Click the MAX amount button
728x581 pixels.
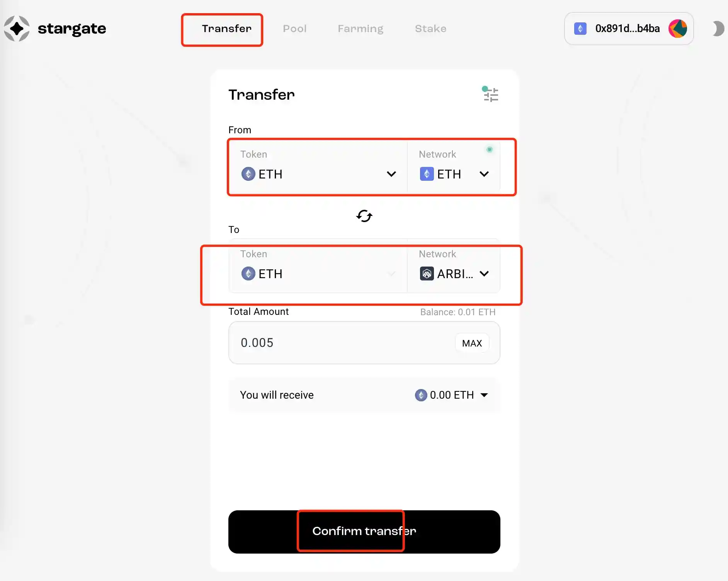(472, 343)
